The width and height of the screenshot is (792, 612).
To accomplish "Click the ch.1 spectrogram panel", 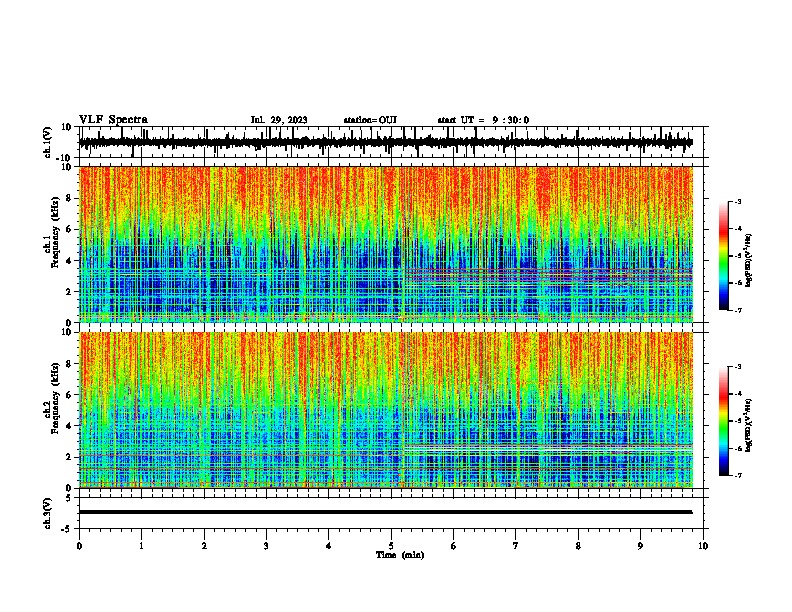I will [x=386, y=244].
